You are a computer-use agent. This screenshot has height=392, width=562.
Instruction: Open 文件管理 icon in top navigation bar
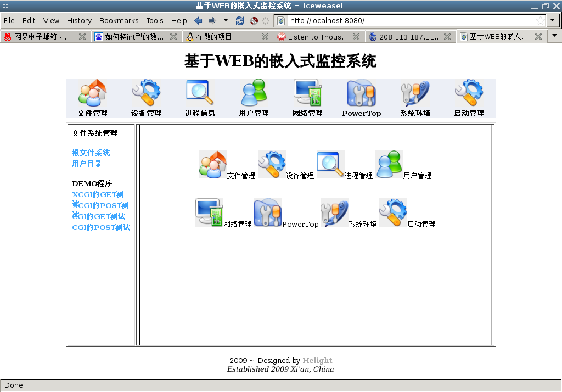click(92, 93)
